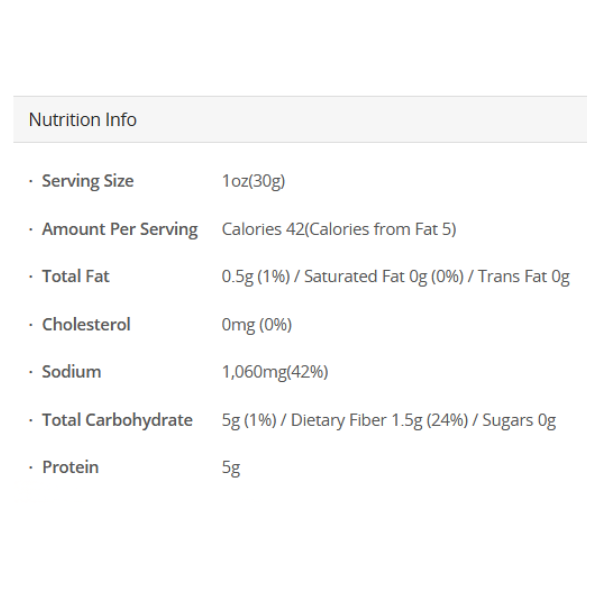Image resolution: width=600 pixels, height=600 pixels.
Task: Click the Sugars 0g text
Action: [518, 420]
